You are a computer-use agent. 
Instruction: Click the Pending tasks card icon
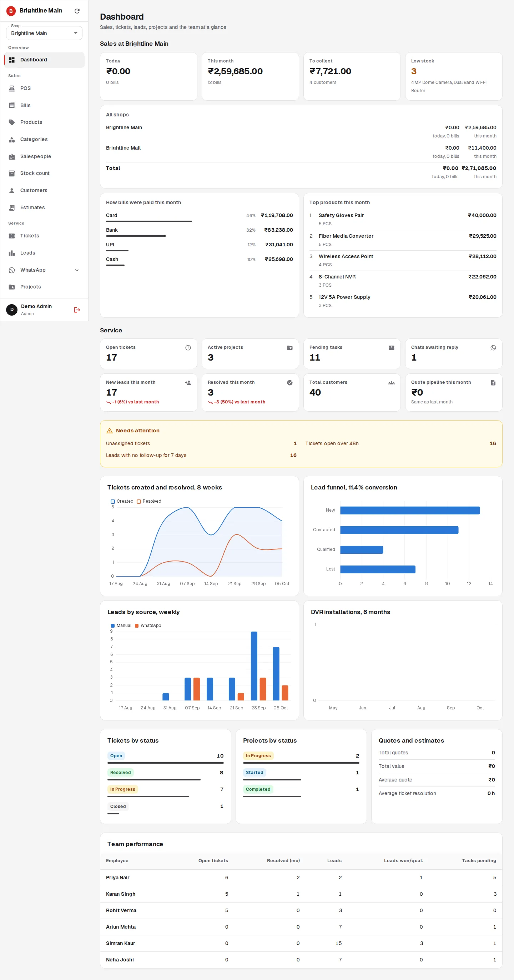click(x=392, y=348)
